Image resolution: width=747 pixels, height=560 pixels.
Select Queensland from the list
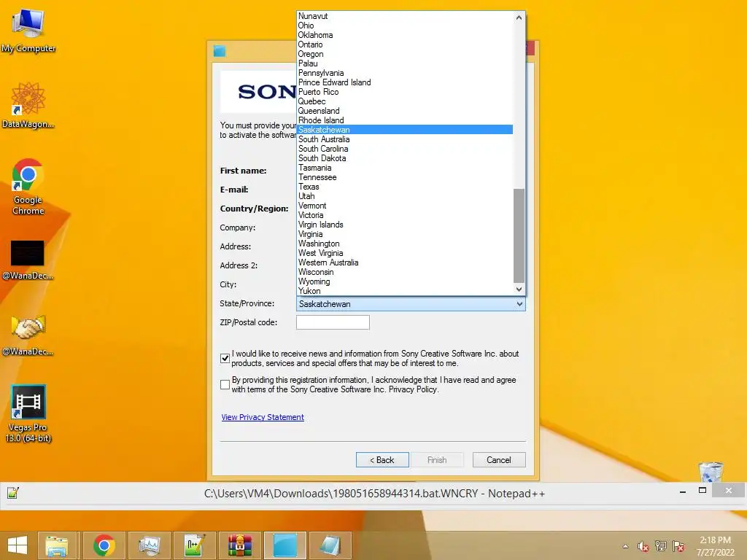404,111
